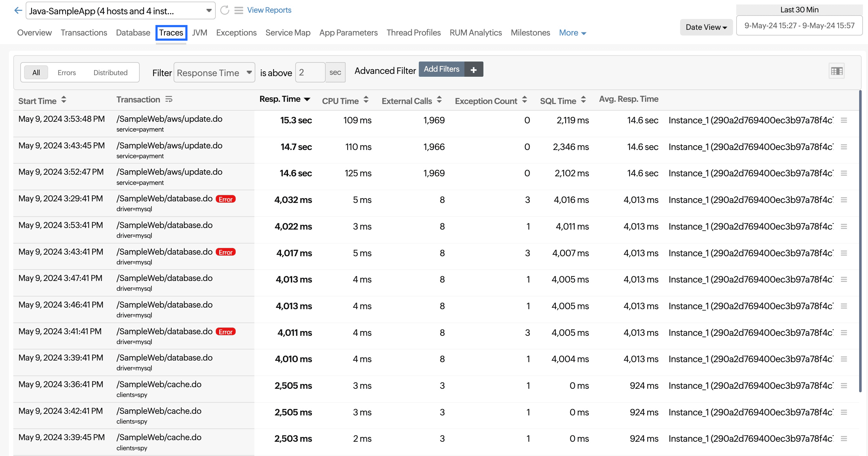Click the Transaction filter icon
The image size is (868, 456).
[x=169, y=99]
